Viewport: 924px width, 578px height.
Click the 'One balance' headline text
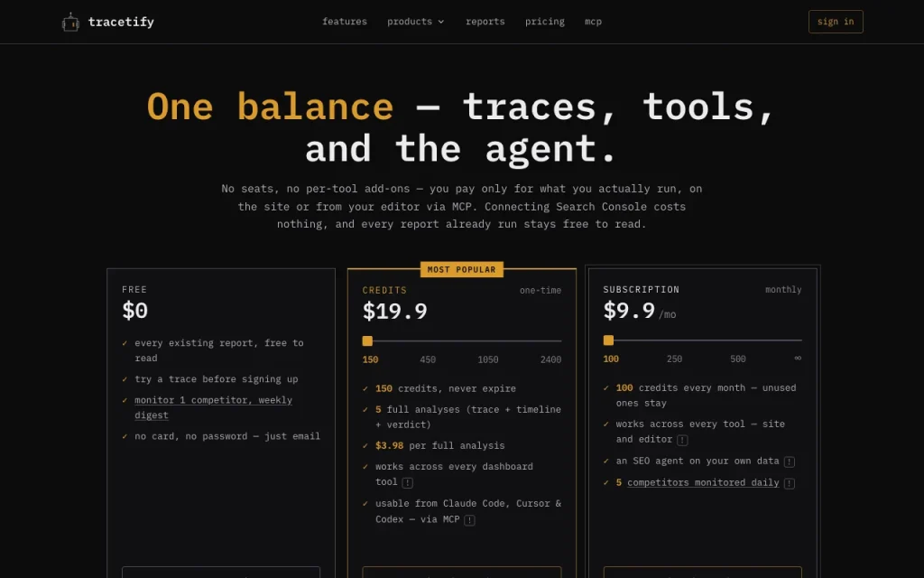(x=270, y=107)
